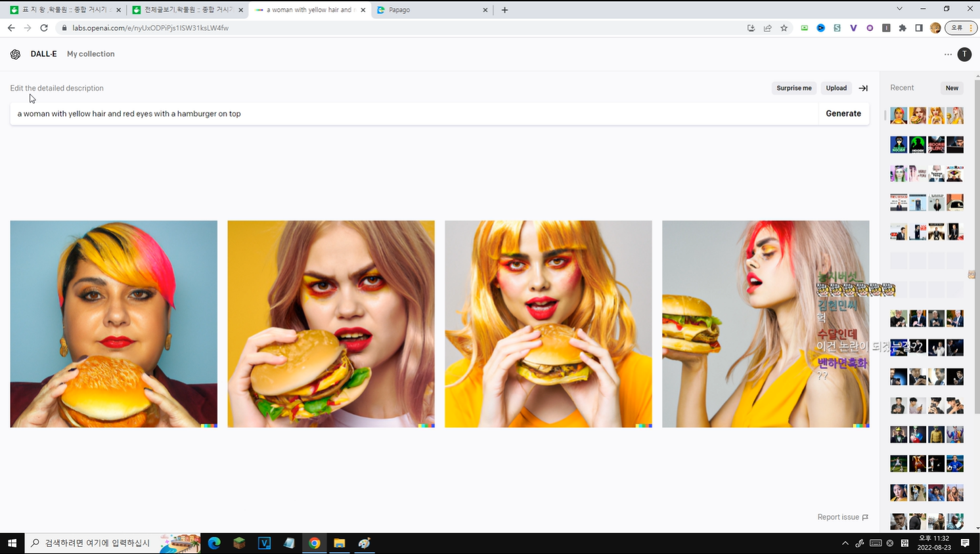Click the share page icon

(x=767, y=28)
